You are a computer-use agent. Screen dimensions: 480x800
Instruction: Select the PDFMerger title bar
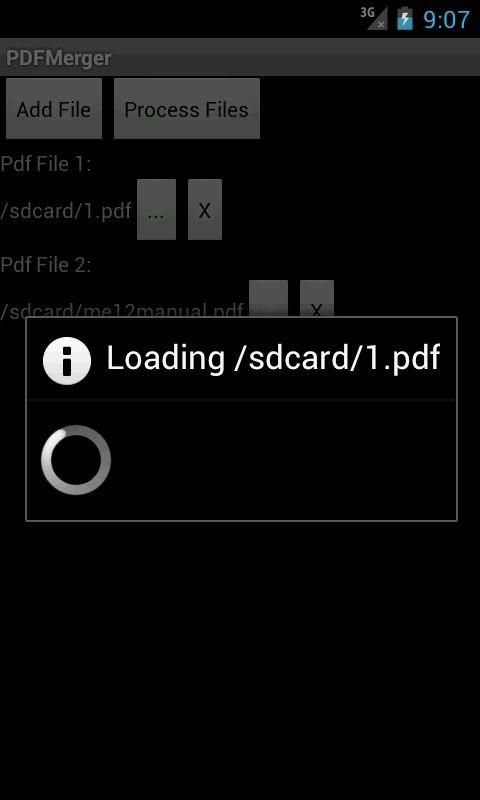[x=240, y=57]
